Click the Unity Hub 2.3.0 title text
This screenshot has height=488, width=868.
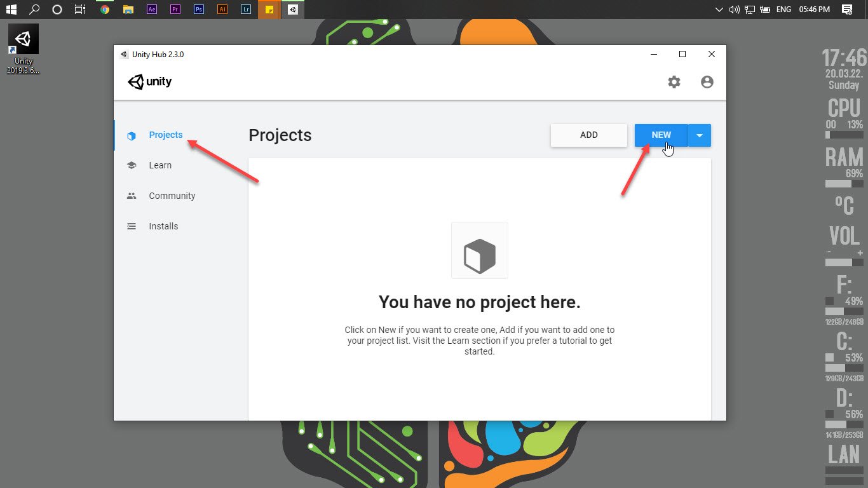(x=158, y=55)
